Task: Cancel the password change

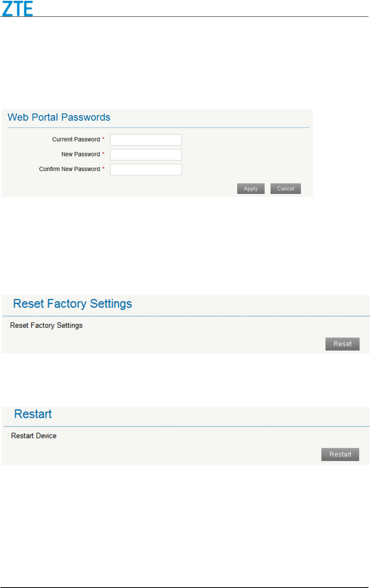Action: [285, 189]
